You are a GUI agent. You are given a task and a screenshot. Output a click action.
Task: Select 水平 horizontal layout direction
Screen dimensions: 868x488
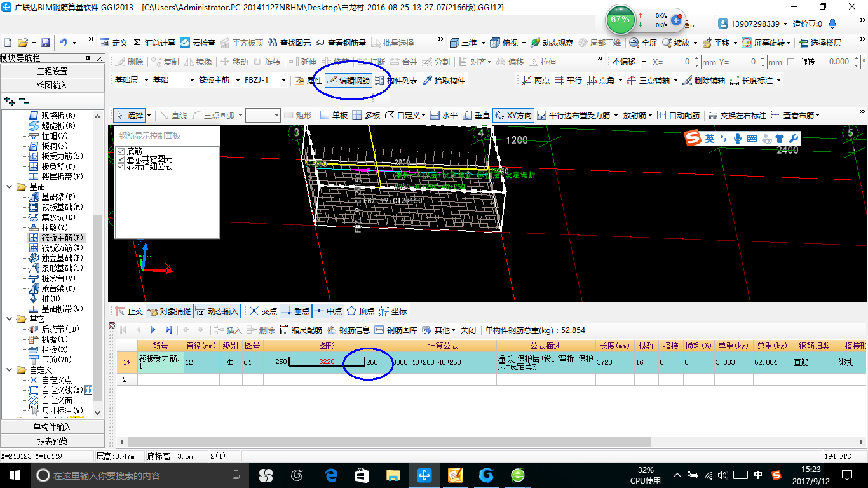[x=444, y=115]
